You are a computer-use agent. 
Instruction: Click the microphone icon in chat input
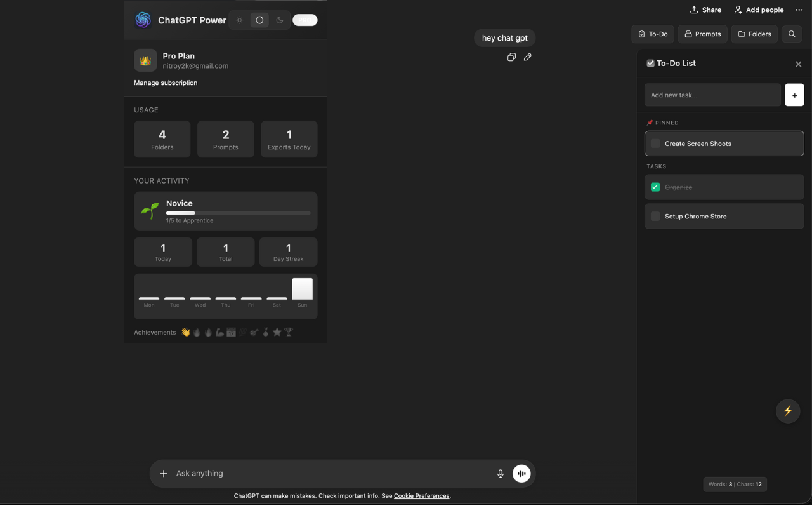[x=501, y=473]
